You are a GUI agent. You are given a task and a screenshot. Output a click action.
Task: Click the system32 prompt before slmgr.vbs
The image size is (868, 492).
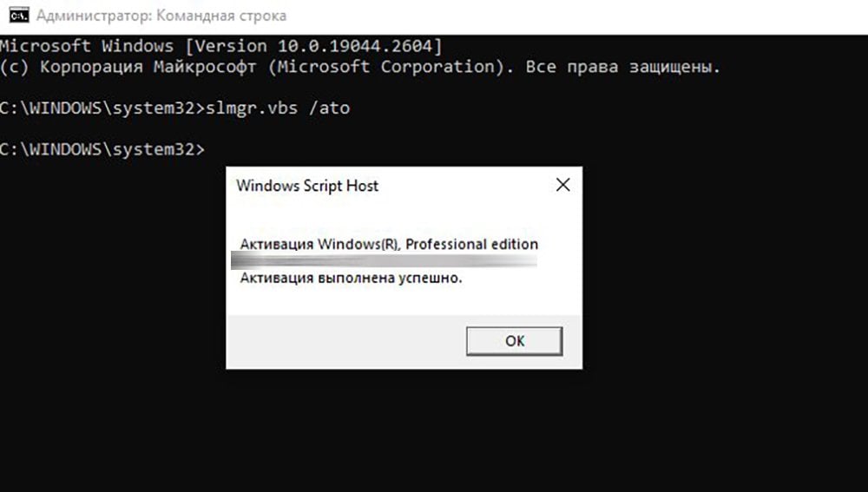point(102,108)
